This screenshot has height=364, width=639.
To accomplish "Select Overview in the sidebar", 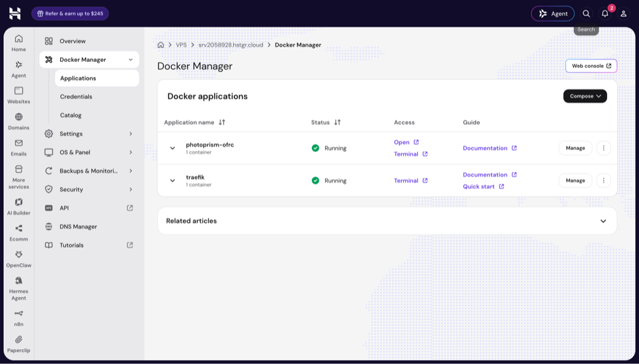I will 89,41.
